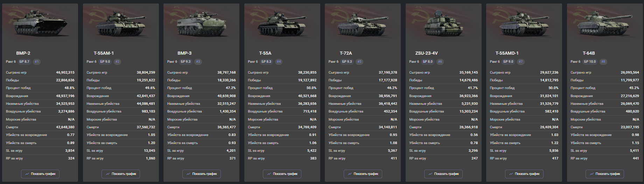Select the #5 badge on the T-72A card

pos(359,62)
